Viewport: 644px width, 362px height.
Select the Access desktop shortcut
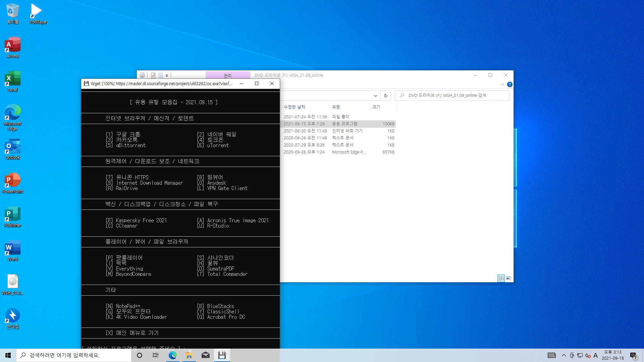[13, 47]
